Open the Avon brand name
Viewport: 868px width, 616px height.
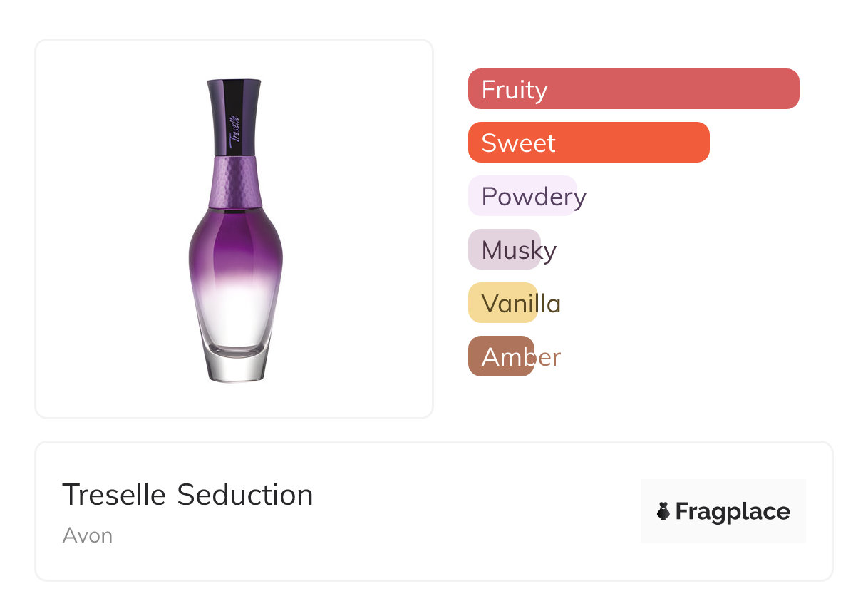[87, 535]
